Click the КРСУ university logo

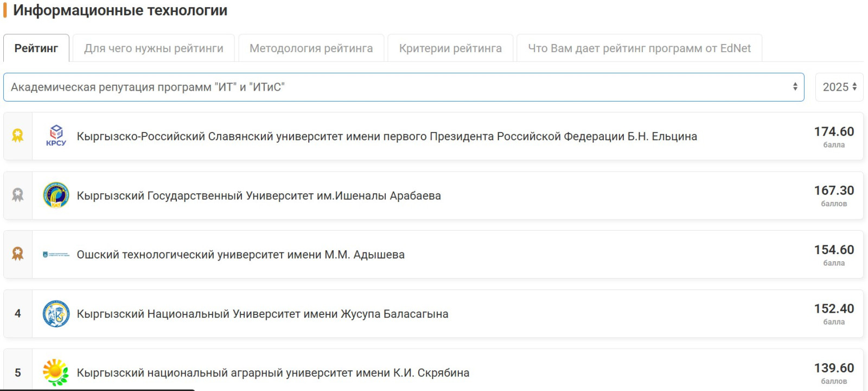pos(56,136)
